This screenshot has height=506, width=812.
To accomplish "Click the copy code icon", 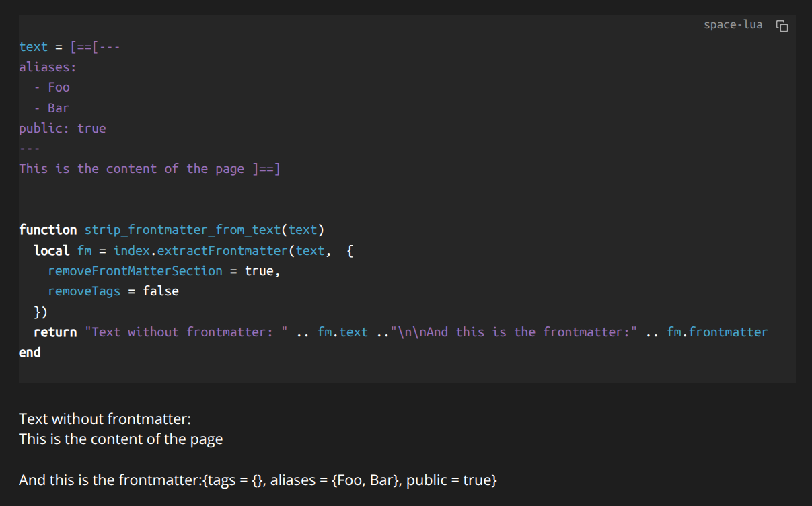I will 782,26.
